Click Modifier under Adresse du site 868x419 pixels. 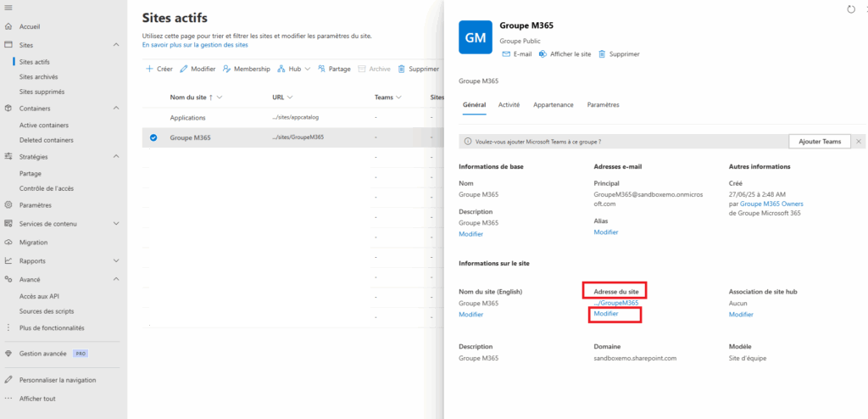(605, 314)
